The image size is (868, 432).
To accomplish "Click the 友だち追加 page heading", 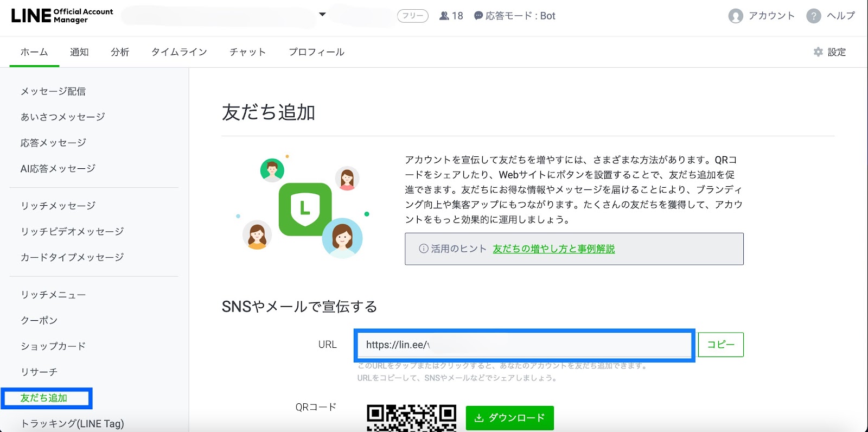I will tap(269, 112).
